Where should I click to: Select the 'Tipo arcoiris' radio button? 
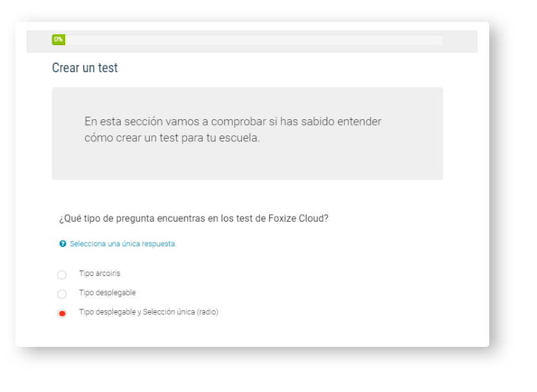(62, 275)
